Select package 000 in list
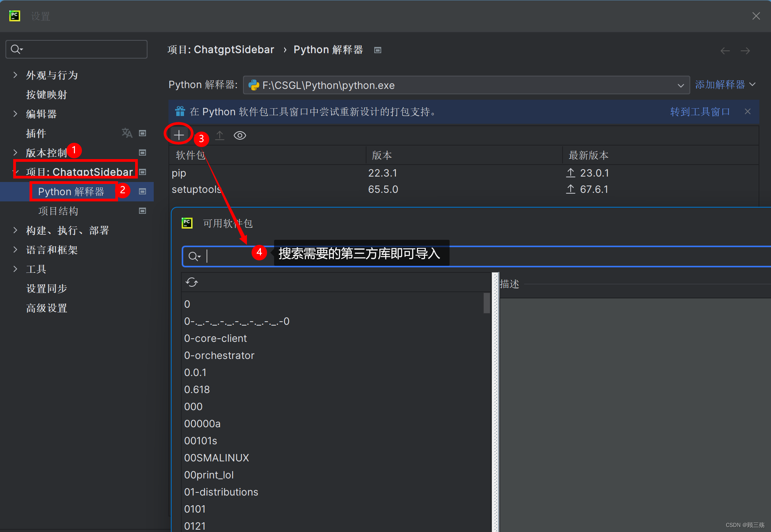771x532 pixels. pos(193,407)
